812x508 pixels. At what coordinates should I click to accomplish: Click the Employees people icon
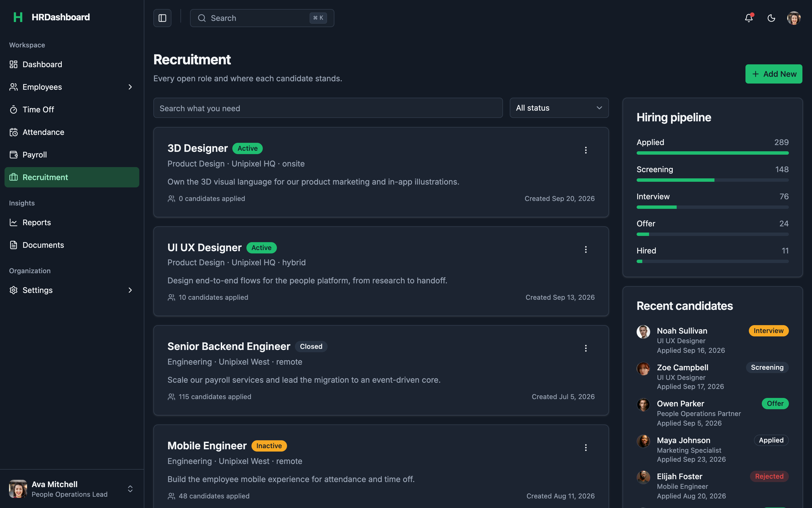coord(14,87)
